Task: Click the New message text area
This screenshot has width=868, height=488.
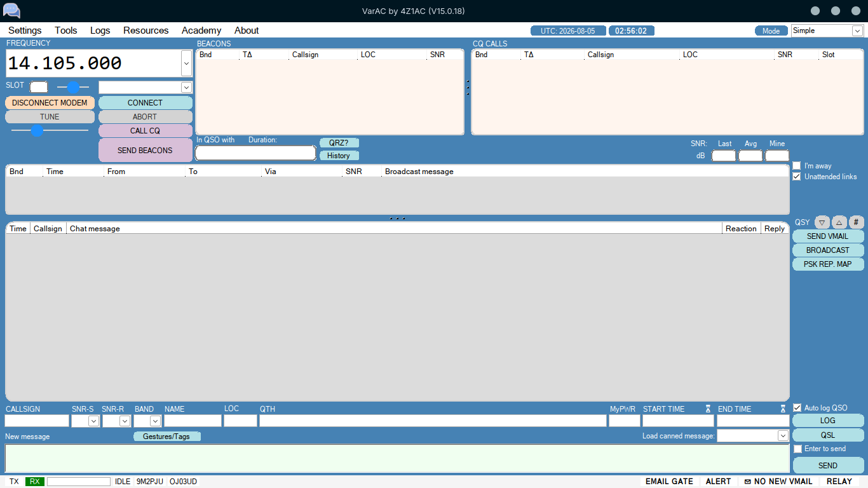Action: 397,459
